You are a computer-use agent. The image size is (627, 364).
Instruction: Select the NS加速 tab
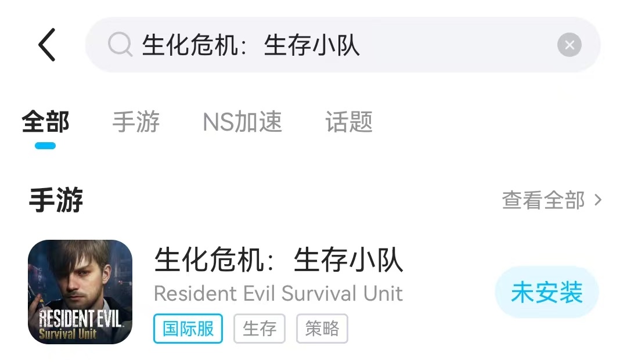242,121
